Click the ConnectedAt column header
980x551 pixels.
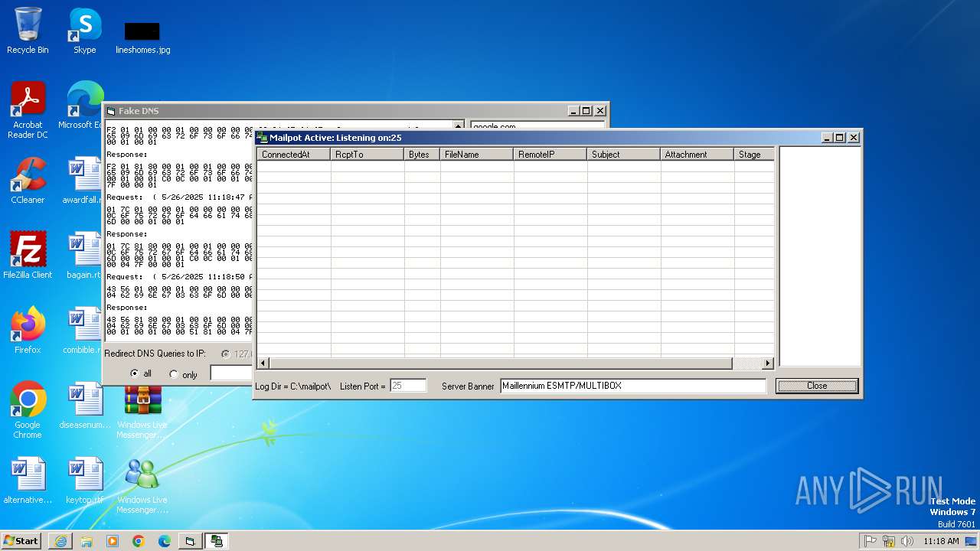coord(294,154)
